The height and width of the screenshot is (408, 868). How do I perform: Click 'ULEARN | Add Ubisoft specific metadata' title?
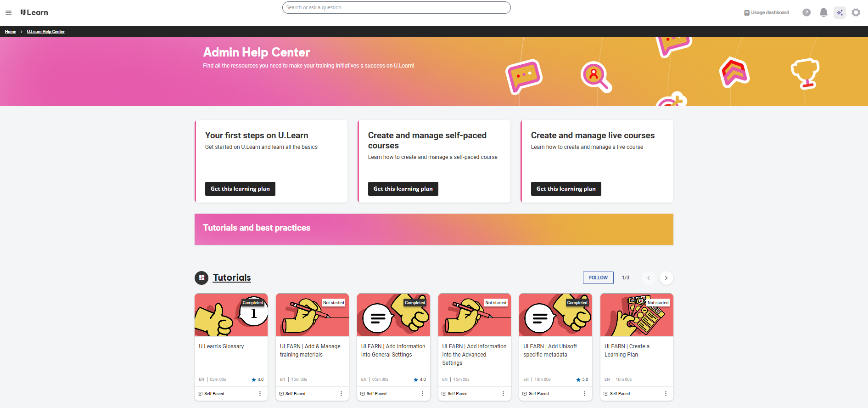click(550, 351)
